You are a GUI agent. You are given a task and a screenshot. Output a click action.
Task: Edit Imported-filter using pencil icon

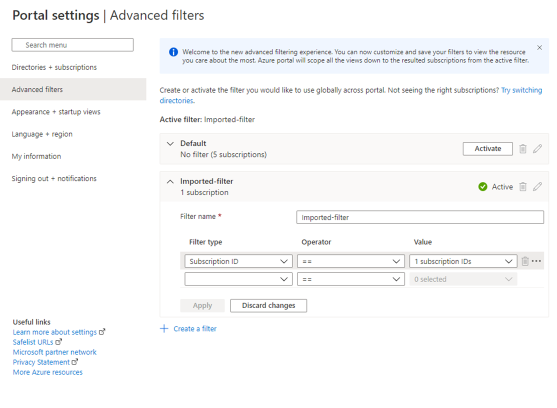(x=537, y=186)
